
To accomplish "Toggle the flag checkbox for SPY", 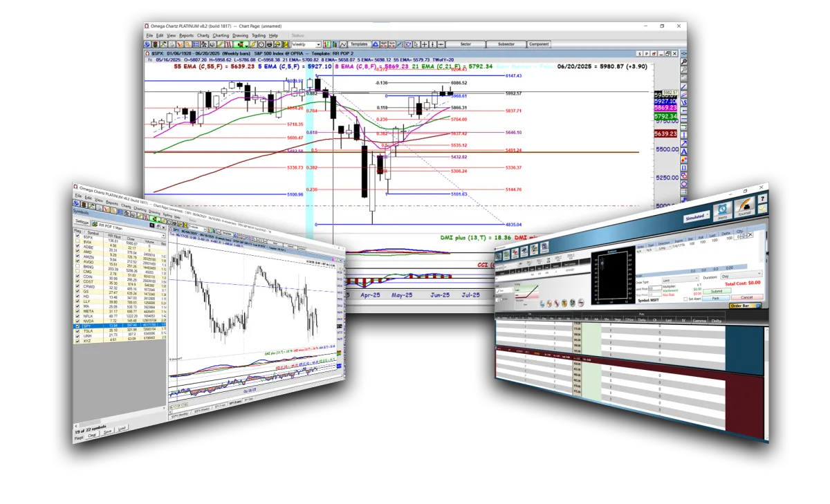I will 78,328.
